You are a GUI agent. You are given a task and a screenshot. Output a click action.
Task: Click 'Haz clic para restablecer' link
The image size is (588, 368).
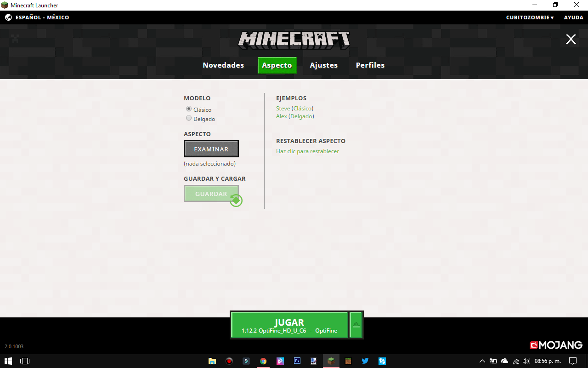click(x=307, y=151)
